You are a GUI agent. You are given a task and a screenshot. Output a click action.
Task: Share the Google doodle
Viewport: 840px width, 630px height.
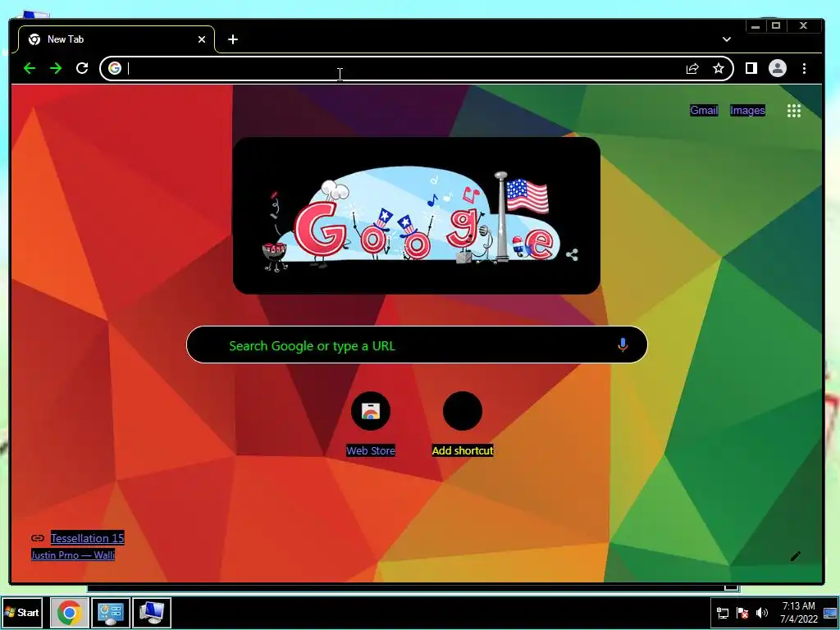(x=572, y=254)
